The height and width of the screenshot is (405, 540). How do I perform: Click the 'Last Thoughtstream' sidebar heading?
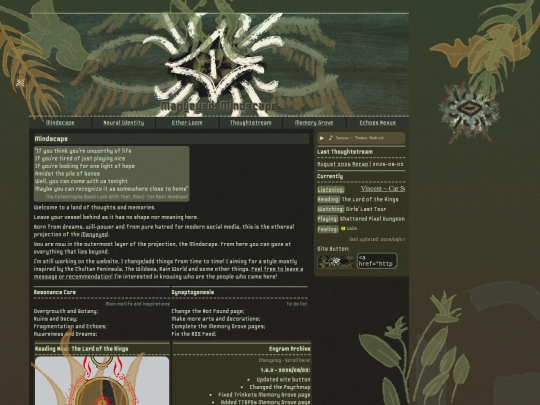click(x=345, y=152)
